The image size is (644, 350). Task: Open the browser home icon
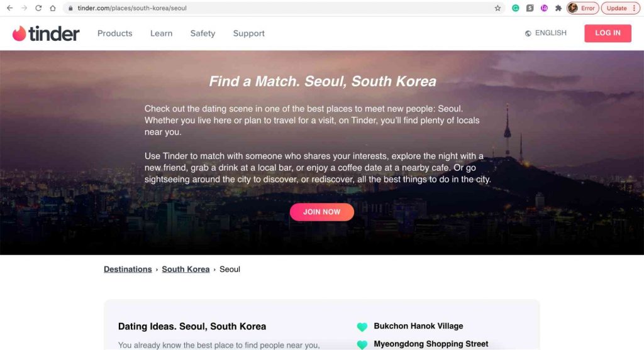pyautogui.click(x=53, y=8)
